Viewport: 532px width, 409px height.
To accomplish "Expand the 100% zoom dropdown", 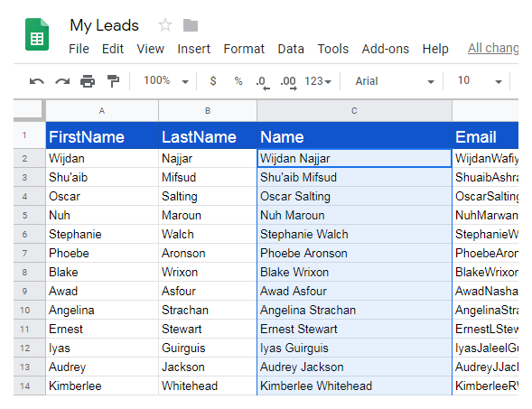I will point(166,80).
